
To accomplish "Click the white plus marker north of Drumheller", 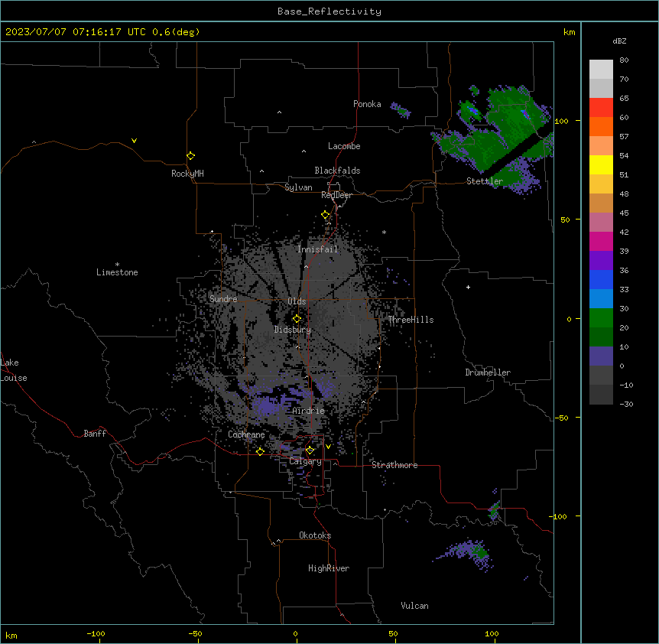I will (x=468, y=287).
